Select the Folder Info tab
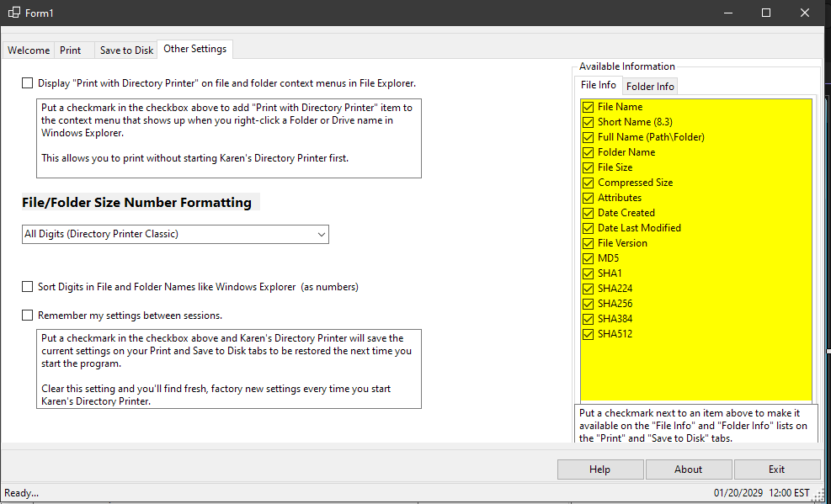Image resolution: width=831 pixels, height=504 pixels. pos(650,86)
